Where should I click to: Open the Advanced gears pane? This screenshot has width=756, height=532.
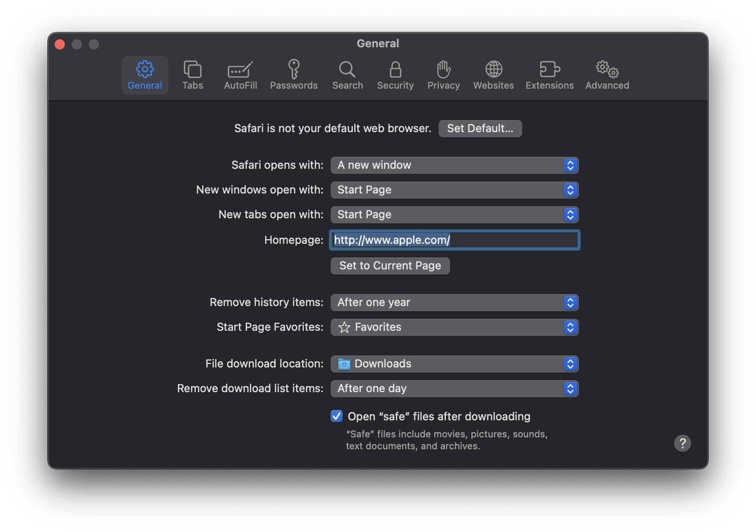607,75
